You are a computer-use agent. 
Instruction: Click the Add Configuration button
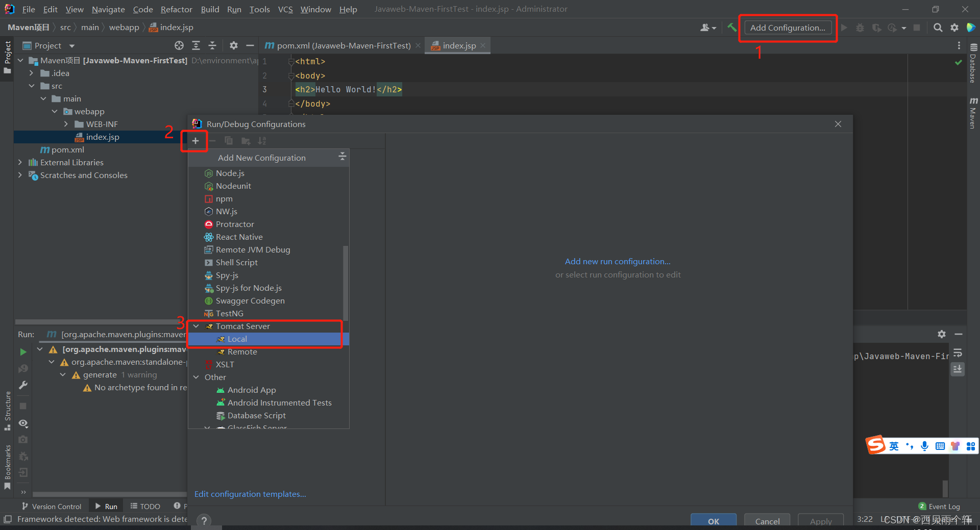pyautogui.click(x=788, y=28)
